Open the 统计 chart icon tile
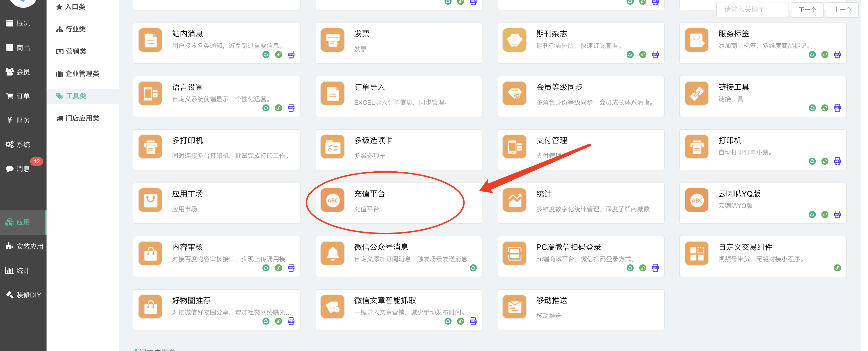Viewport: 868px width, 351px height. point(514,200)
